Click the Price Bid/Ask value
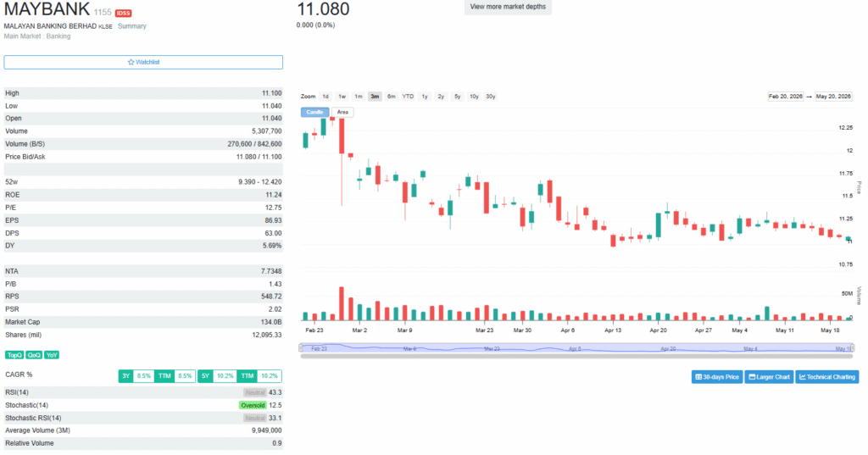The width and height of the screenshot is (868, 455). (259, 157)
